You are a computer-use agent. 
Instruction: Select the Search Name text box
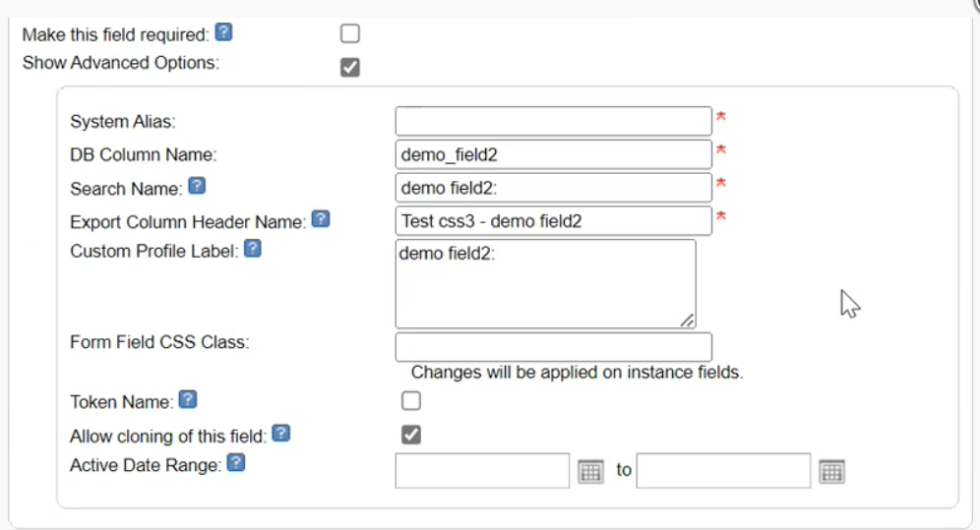pyautogui.click(x=553, y=188)
